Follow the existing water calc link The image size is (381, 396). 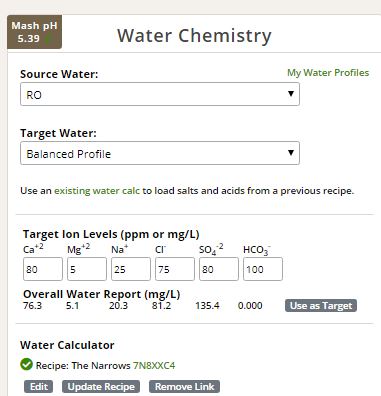coord(97,191)
